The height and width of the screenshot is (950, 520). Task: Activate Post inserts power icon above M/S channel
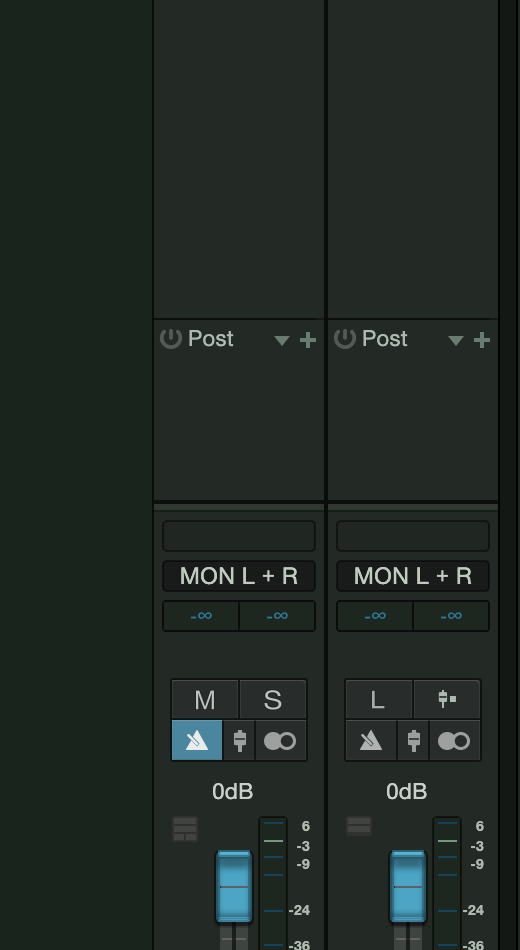click(x=171, y=338)
